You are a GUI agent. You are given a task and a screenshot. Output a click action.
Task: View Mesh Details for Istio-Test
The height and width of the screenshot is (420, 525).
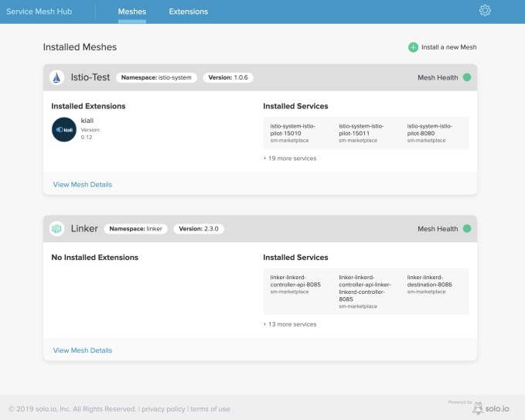[82, 185]
